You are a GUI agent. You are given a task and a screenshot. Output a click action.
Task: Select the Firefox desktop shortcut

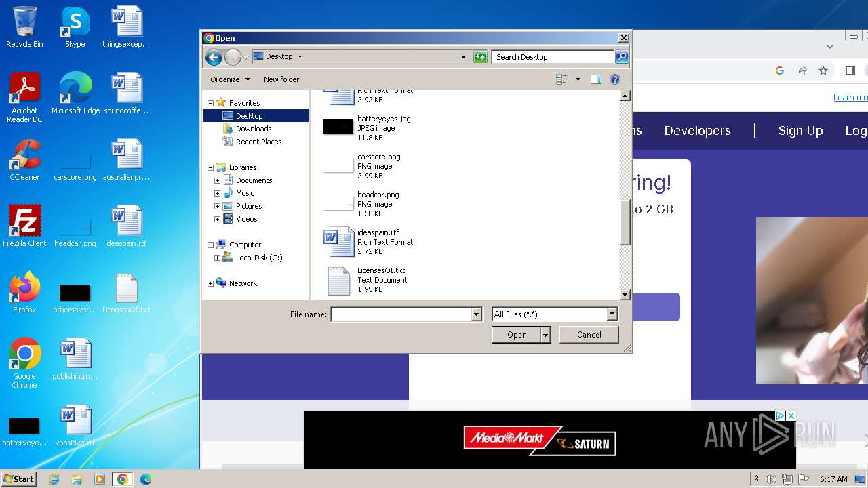coord(24,293)
